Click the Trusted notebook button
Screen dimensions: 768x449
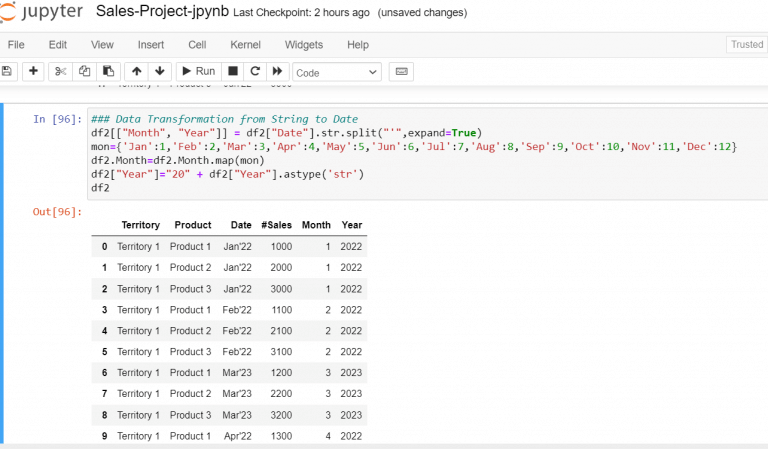point(746,45)
